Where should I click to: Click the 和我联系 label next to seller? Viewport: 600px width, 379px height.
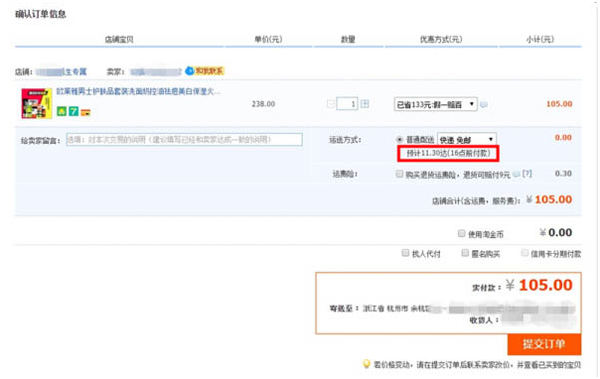pos(209,71)
